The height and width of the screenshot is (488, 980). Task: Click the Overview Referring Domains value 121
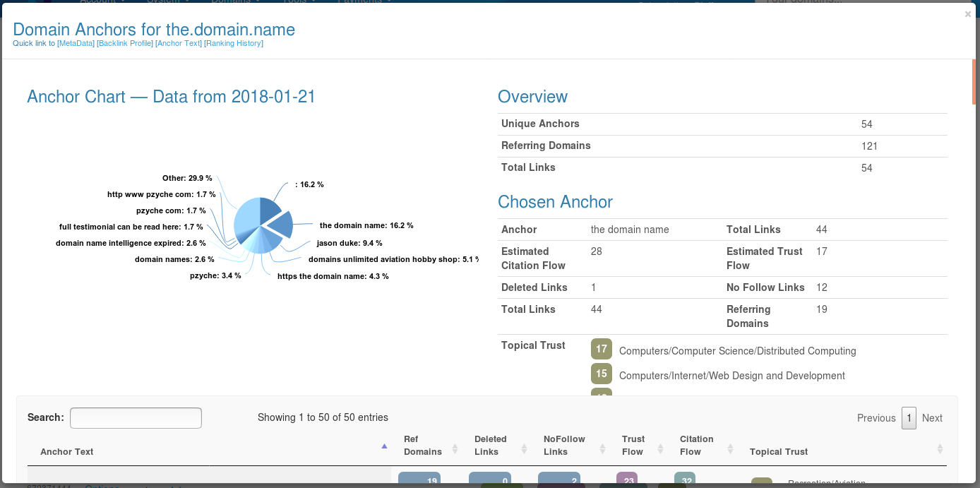click(x=869, y=146)
